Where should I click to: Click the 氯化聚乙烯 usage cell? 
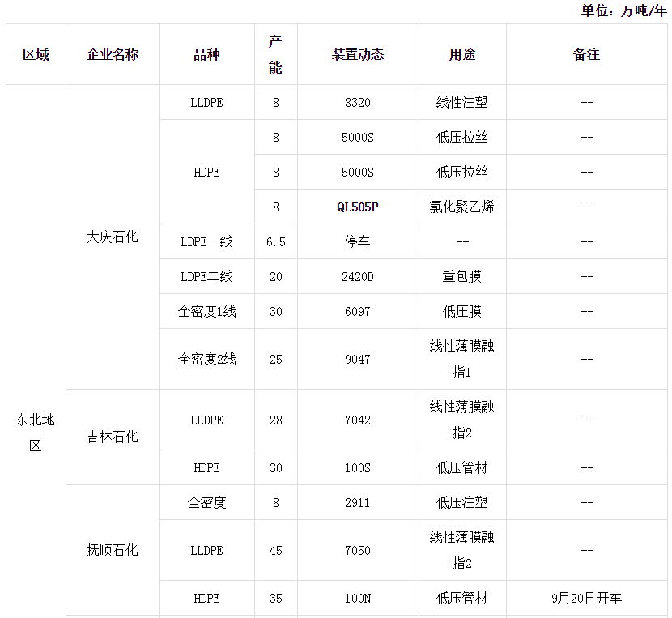[462, 207]
